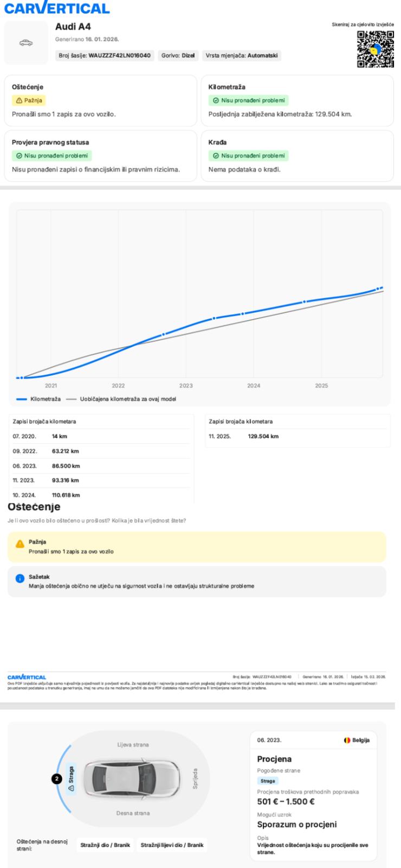Click the orange warning triangle in Pažnja banner
Image resolution: width=401 pixels, height=868 pixels.
(x=20, y=544)
